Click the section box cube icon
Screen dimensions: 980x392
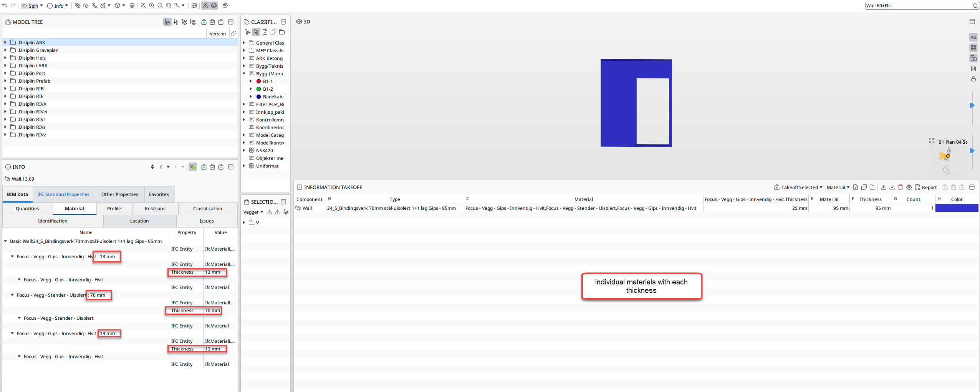coord(132,5)
